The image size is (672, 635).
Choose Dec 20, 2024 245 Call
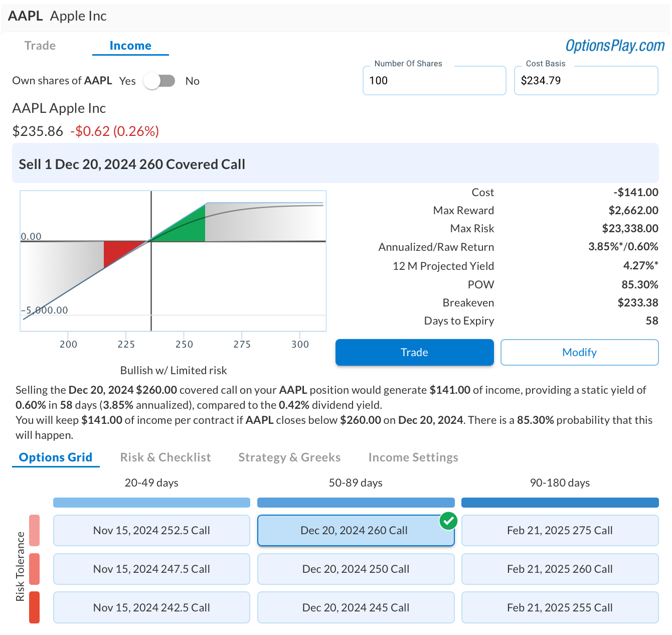(x=356, y=607)
